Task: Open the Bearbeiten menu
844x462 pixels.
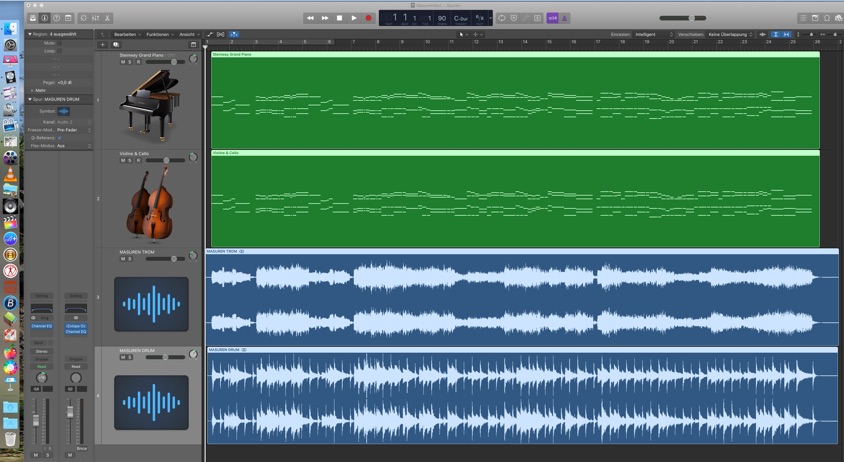Action: (x=127, y=34)
